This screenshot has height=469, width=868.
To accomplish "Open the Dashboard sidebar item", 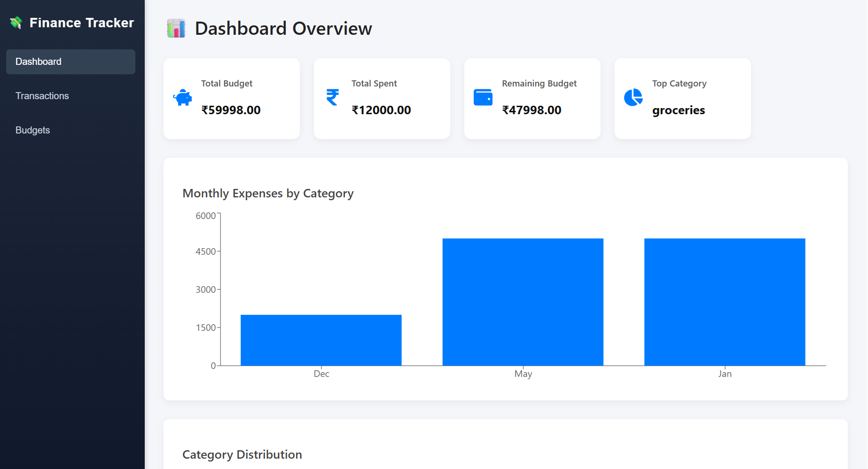I will pyautogui.click(x=70, y=62).
